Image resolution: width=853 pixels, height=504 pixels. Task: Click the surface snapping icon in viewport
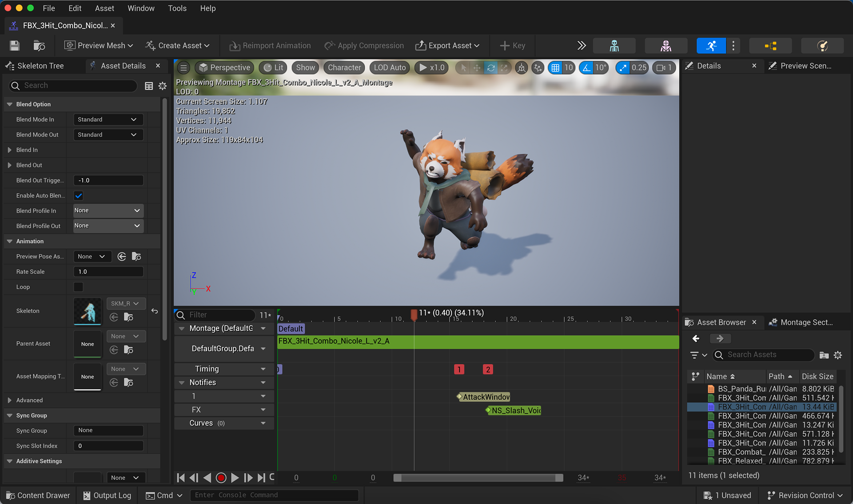[538, 67]
